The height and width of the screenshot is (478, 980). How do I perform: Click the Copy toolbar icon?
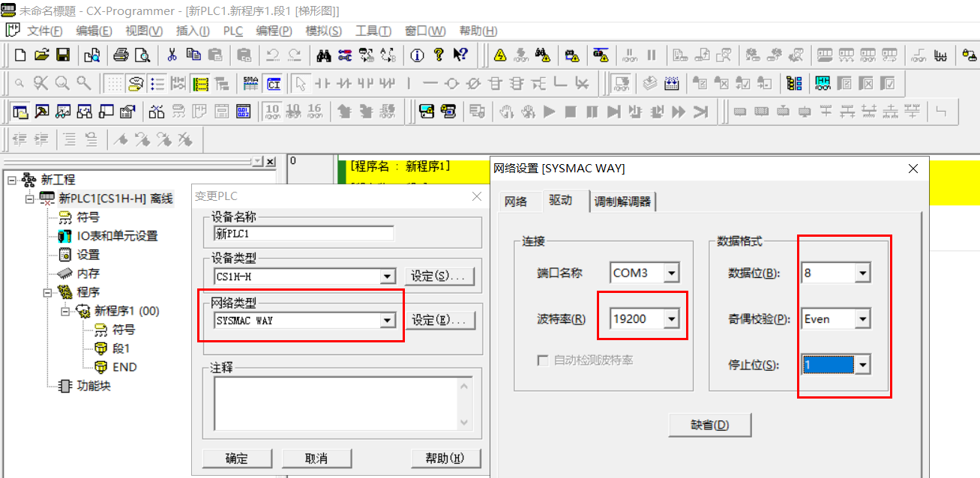pyautogui.click(x=193, y=55)
